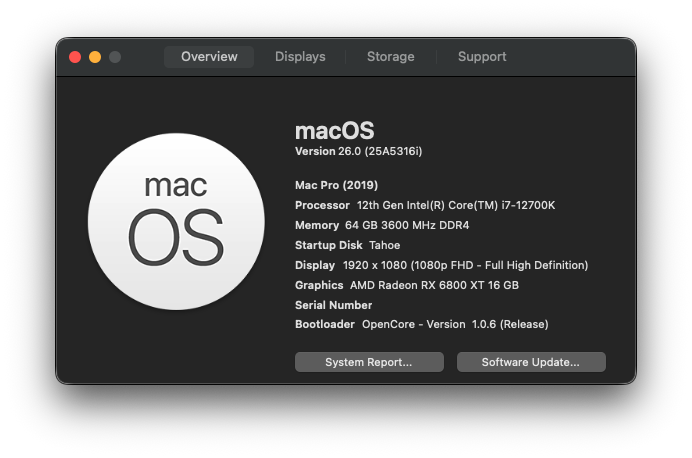Click the large macOS title heading
Screen dimensions: 692x458
pos(335,131)
